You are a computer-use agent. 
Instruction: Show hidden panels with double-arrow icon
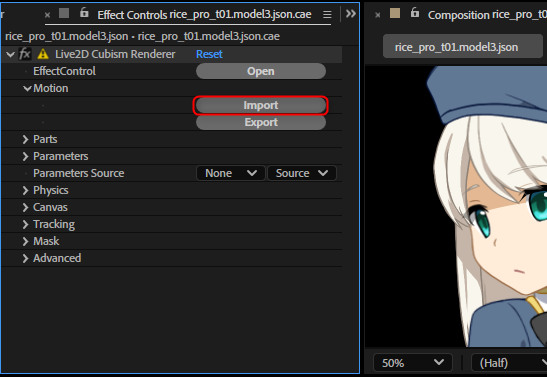pyautogui.click(x=351, y=14)
